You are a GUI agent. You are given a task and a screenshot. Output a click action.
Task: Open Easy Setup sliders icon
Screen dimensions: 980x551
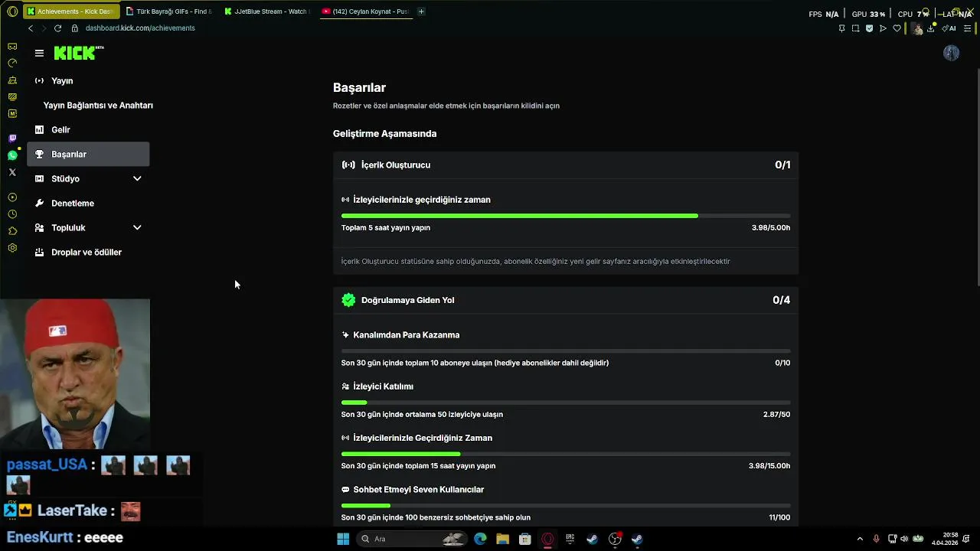tap(968, 28)
